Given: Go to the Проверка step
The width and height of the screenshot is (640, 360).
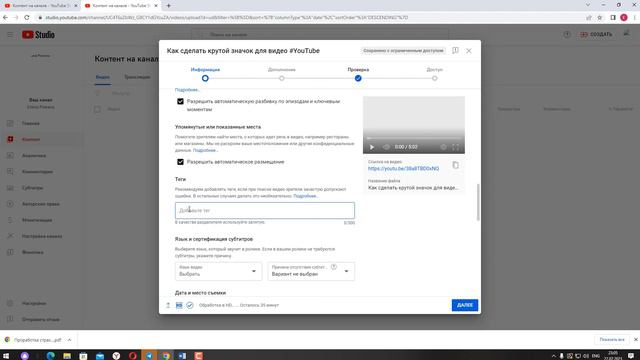Looking at the screenshot, I should 358,74.
